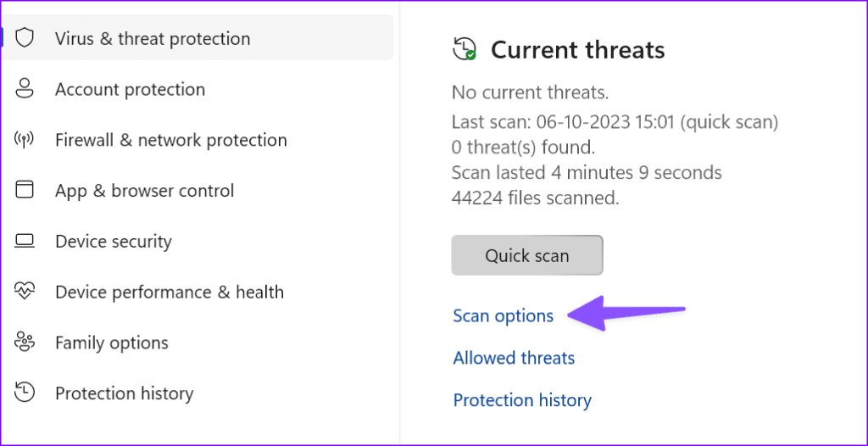Screen dimensions: 868x446
Task: Navigate to Device security
Action: pyautogui.click(x=113, y=242)
